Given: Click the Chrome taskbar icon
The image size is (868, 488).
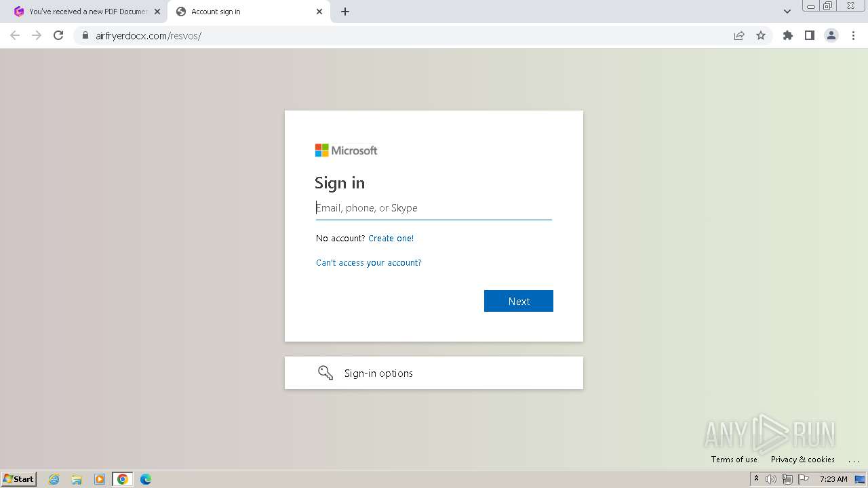Looking at the screenshot, I should click(123, 479).
